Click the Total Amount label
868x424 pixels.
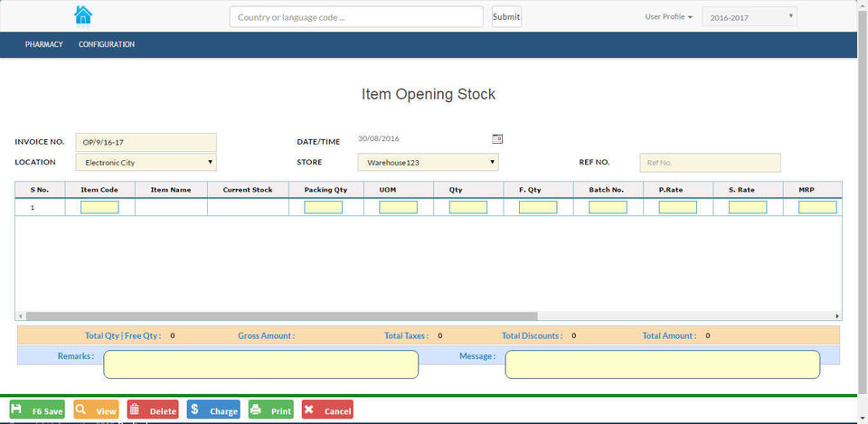coord(669,335)
